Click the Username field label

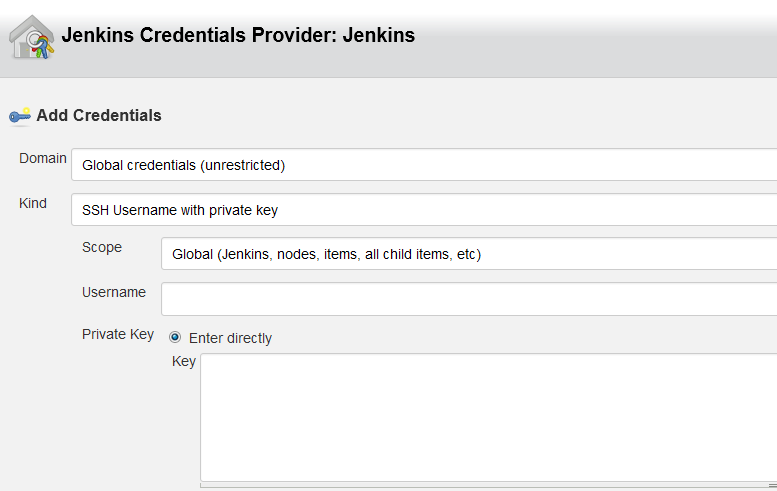[114, 292]
